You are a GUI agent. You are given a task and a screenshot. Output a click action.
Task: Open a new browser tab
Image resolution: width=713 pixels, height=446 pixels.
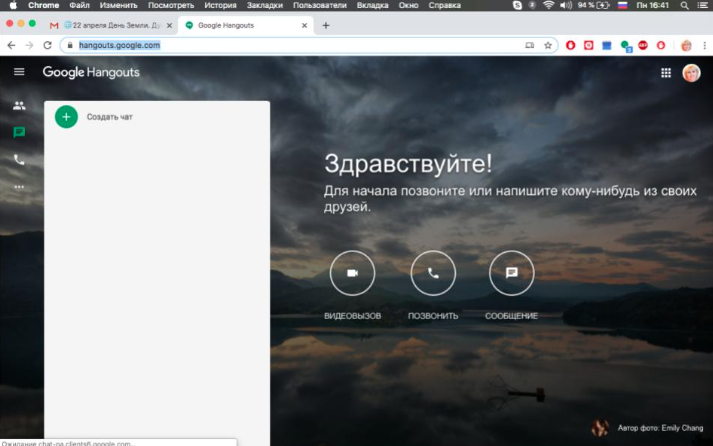pyautogui.click(x=326, y=25)
